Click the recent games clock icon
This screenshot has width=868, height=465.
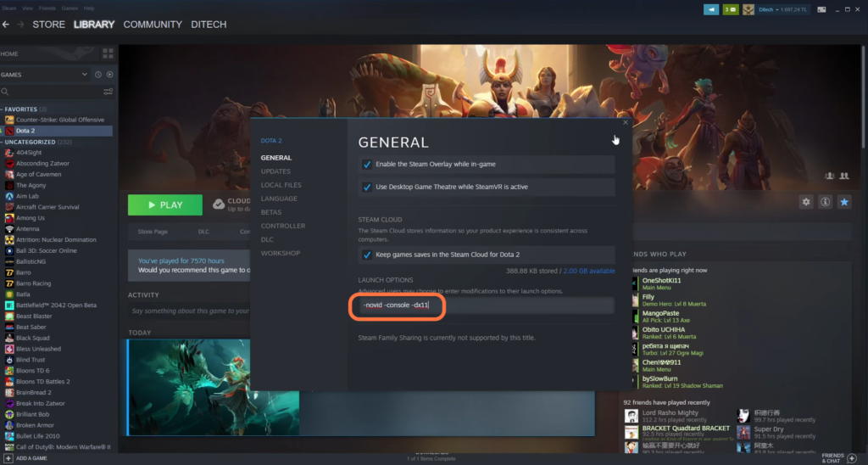click(x=98, y=75)
